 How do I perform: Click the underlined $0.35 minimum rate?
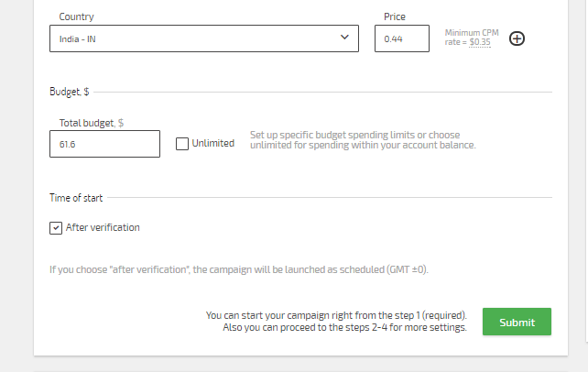pos(480,42)
